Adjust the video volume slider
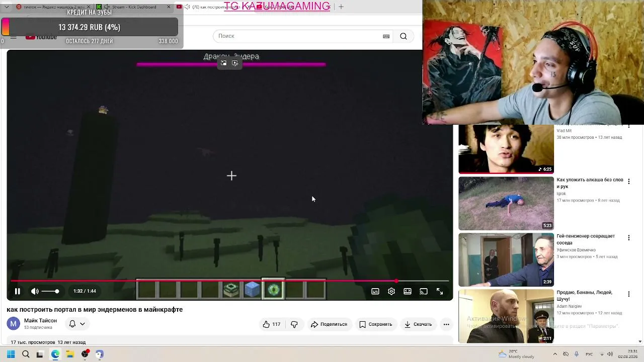This screenshot has height=362, width=644. (50, 291)
